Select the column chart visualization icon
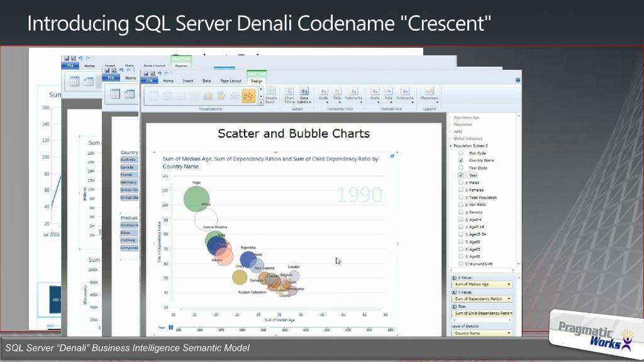Screen dimensions: 644x362 [208, 96]
